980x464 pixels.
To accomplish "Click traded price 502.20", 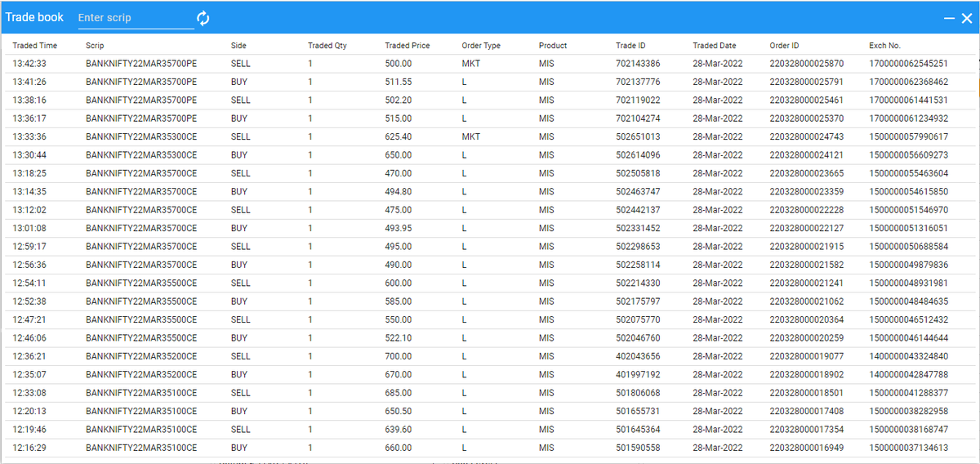I will point(398,100).
